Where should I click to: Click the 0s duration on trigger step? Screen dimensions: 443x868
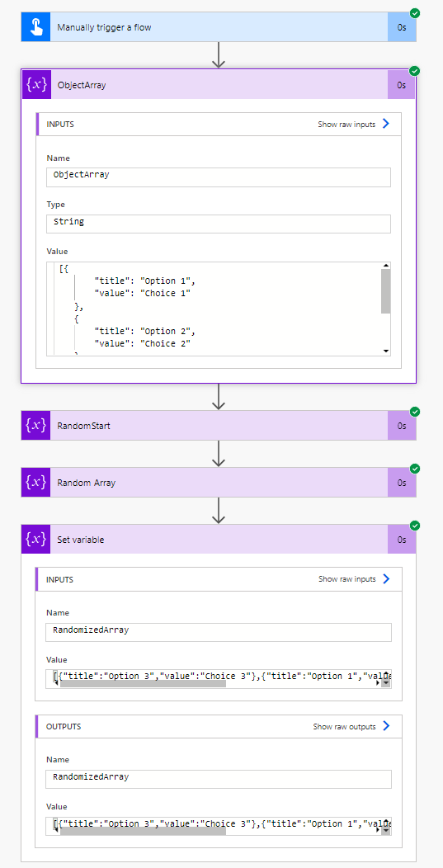point(402,27)
